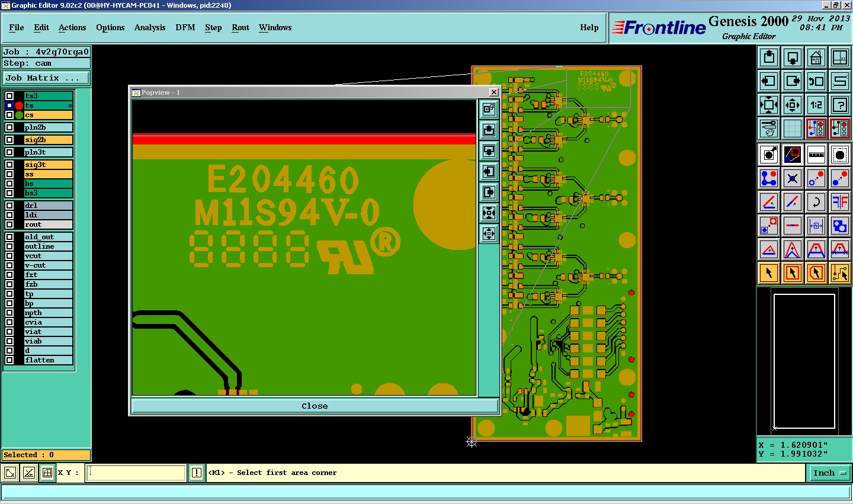Screen dimensions: 853x504
Task: Click the red ts layer color indicator
Action: coord(19,105)
